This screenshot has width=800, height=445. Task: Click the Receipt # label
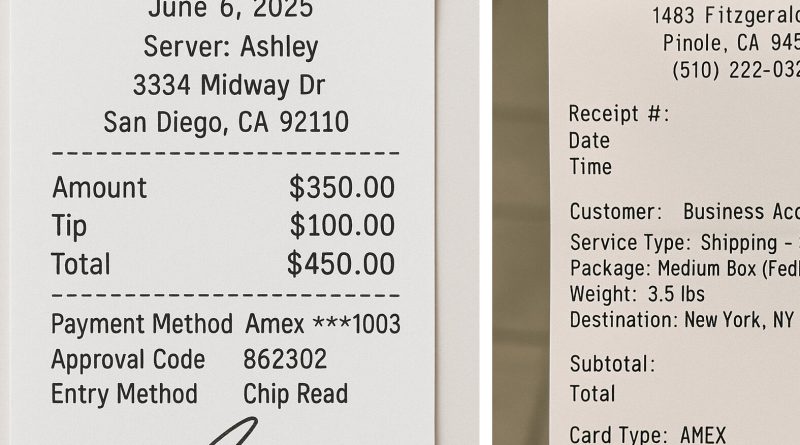tap(619, 113)
